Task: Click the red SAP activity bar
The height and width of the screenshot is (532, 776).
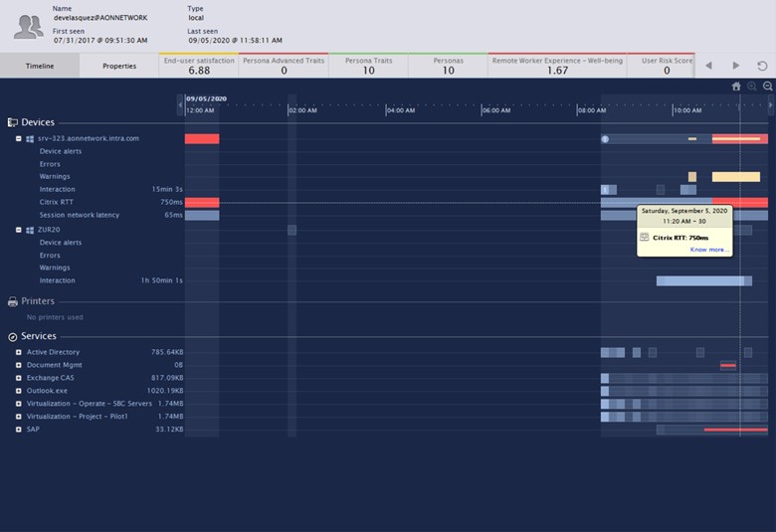Action: point(735,430)
